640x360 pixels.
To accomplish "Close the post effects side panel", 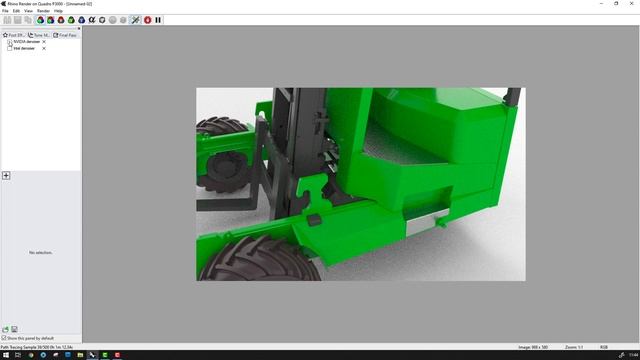I will point(79,29).
